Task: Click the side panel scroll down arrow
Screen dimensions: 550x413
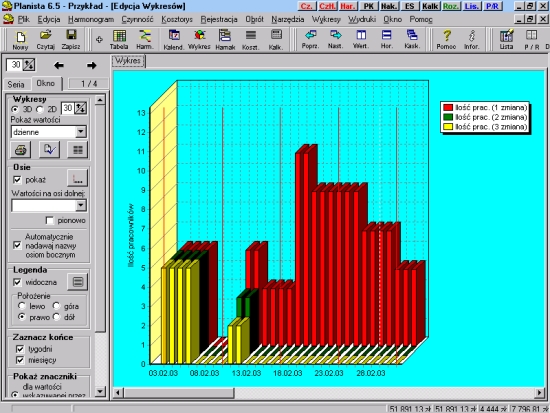Action: (x=100, y=391)
